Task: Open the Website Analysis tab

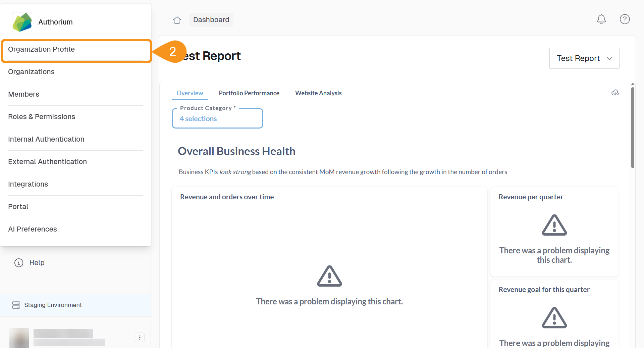Action: click(318, 93)
